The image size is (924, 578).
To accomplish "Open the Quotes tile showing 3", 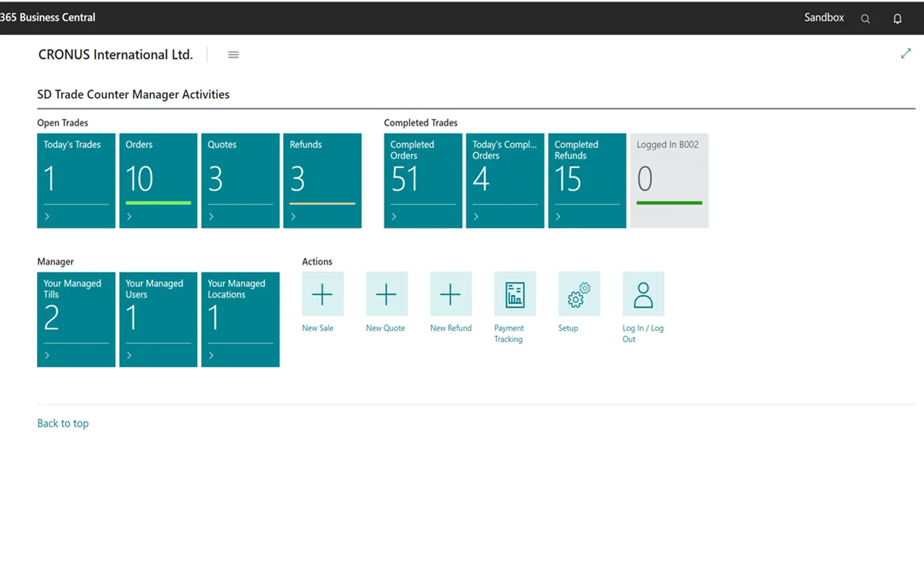I will point(240,180).
